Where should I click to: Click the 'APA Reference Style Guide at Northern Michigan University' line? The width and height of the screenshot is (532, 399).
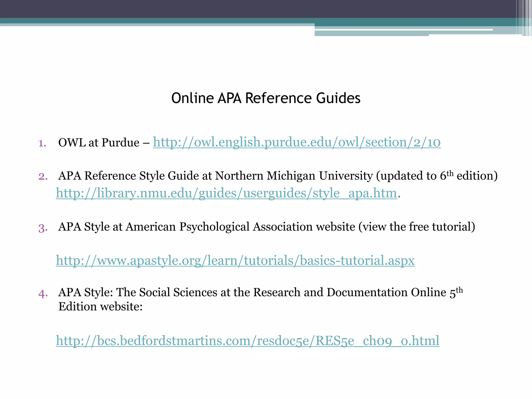[278, 176]
